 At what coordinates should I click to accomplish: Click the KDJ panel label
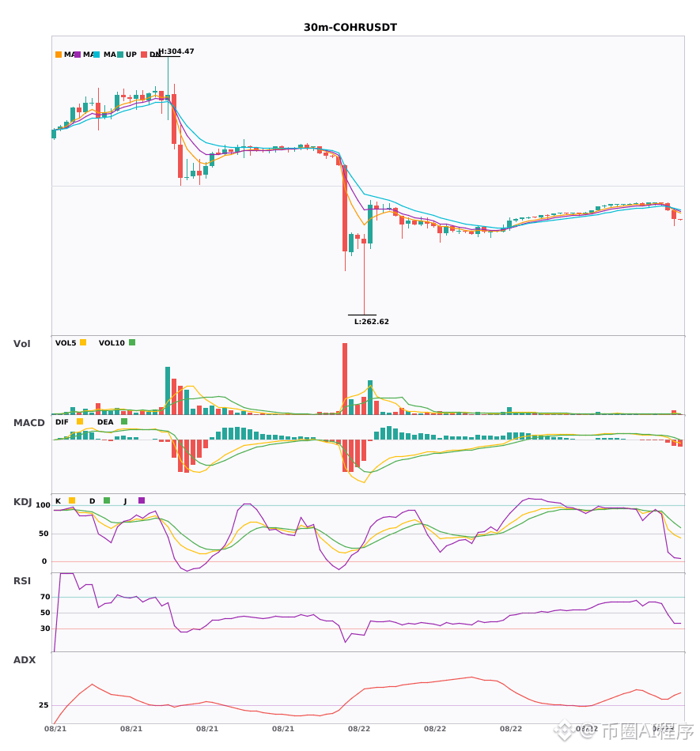22,502
